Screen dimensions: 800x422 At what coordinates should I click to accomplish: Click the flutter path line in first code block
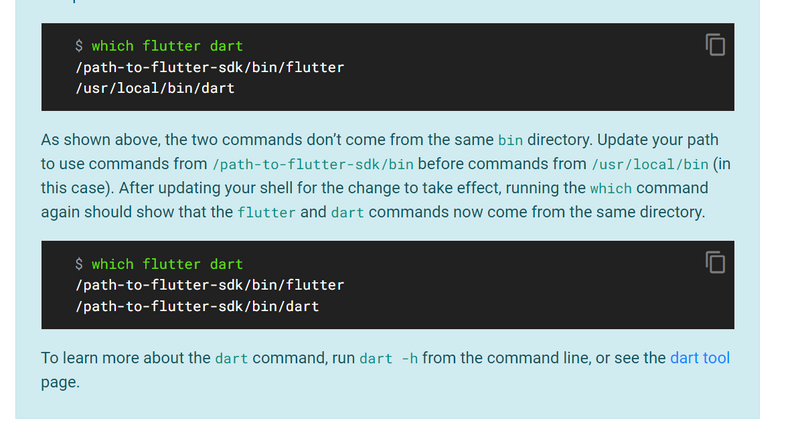click(210, 67)
